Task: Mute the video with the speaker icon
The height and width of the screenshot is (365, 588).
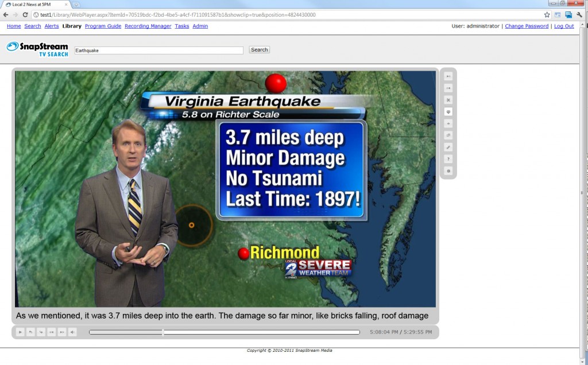Action: tap(72, 332)
